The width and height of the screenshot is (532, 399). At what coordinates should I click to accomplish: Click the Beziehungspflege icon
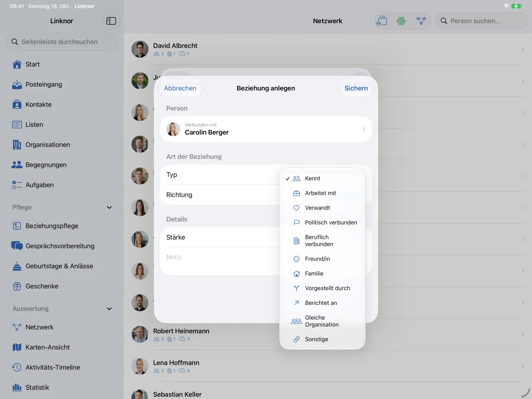(x=17, y=226)
